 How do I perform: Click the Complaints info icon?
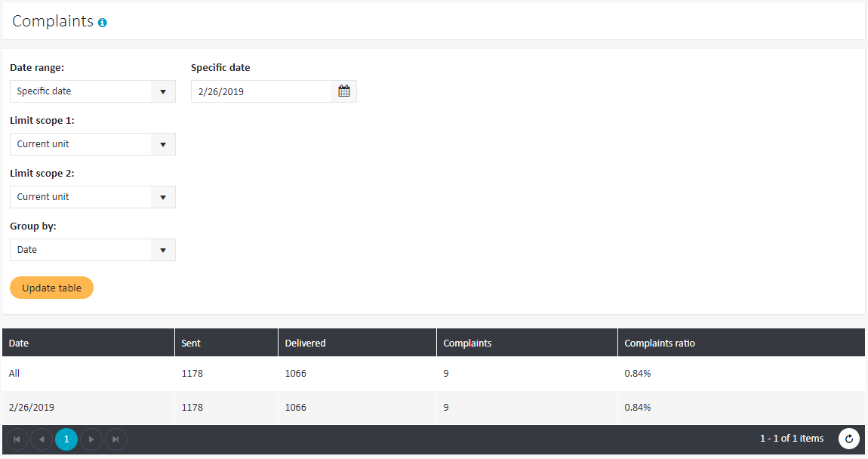[x=103, y=23]
